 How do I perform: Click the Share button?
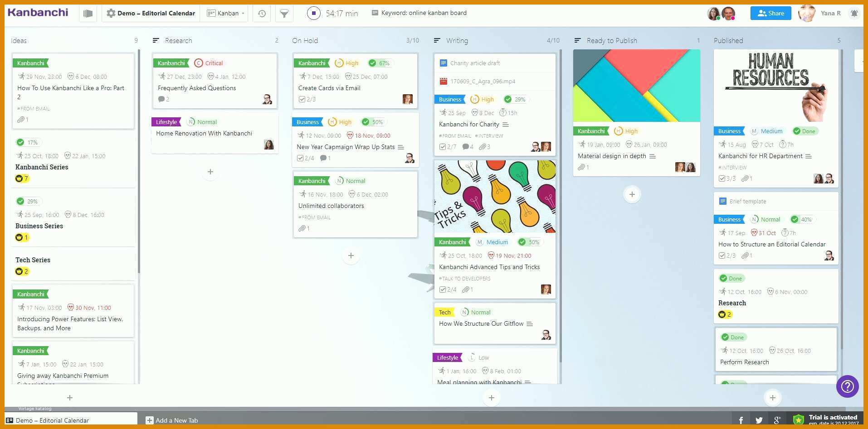click(770, 13)
